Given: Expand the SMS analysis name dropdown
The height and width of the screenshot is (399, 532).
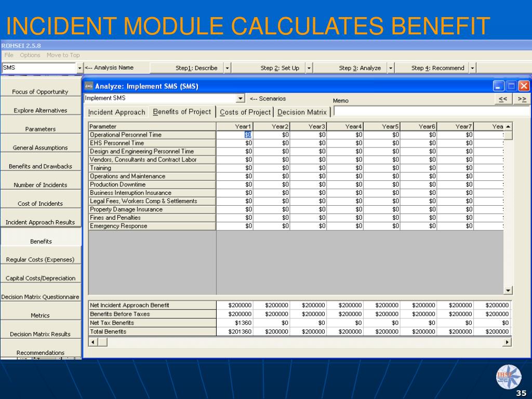Looking at the screenshot, I should (79, 68).
